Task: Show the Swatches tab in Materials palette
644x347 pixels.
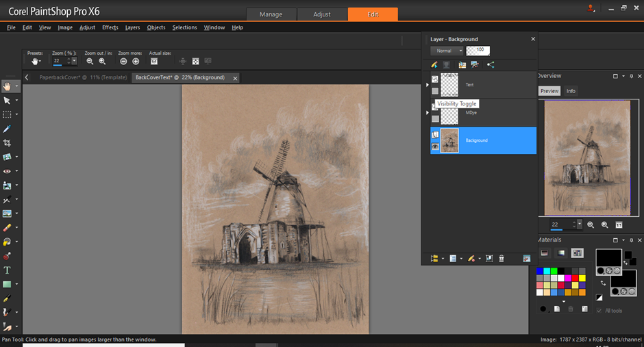Action: pos(577,253)
